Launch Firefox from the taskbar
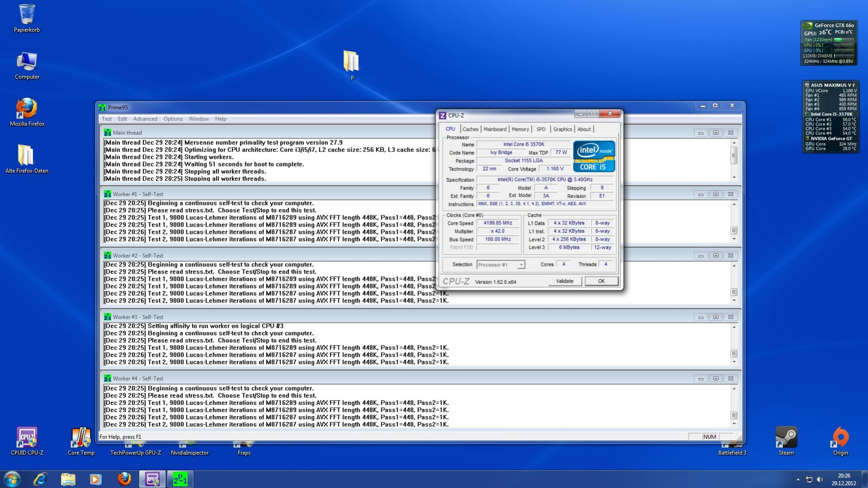868x488 pixels. [124, 479]
